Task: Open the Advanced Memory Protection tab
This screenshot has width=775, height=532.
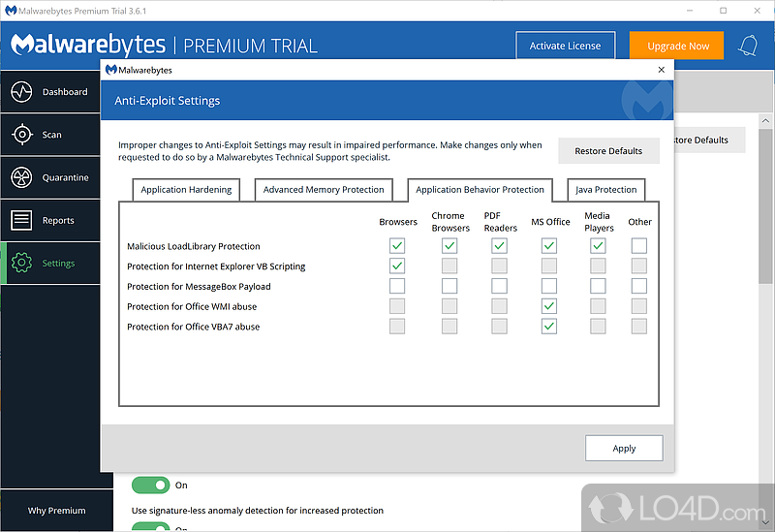Action: 324,190
